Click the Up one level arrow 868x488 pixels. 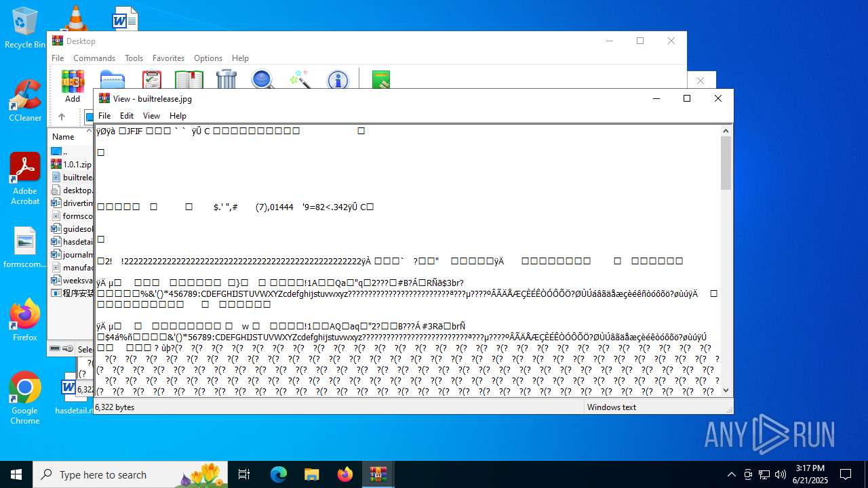(x=61, y=117)
